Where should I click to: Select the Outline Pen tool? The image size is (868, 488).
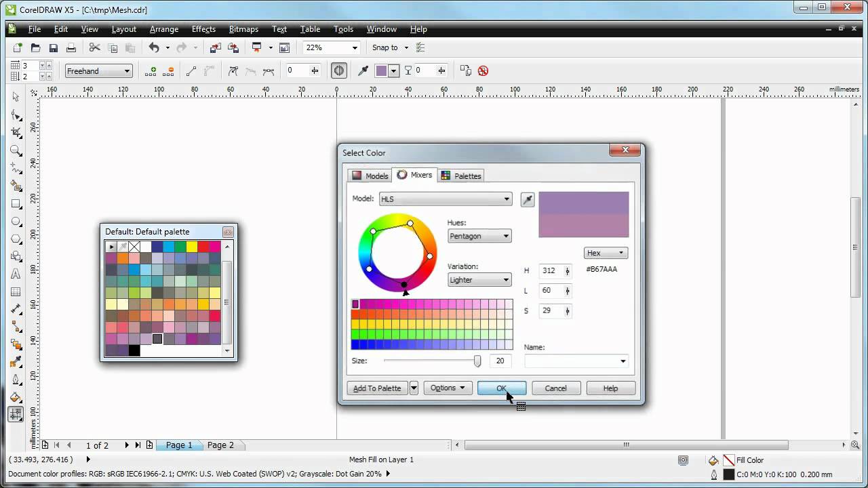coord(16,380)
